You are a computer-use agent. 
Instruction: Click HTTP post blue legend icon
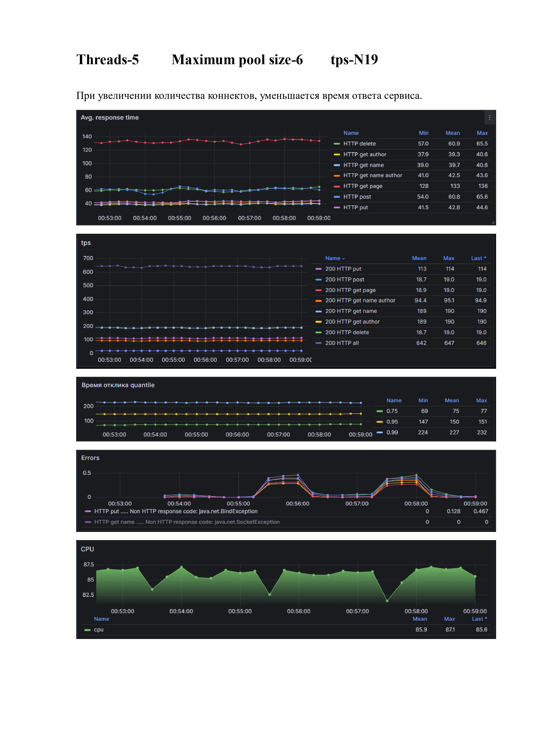[x=337, y=197]
